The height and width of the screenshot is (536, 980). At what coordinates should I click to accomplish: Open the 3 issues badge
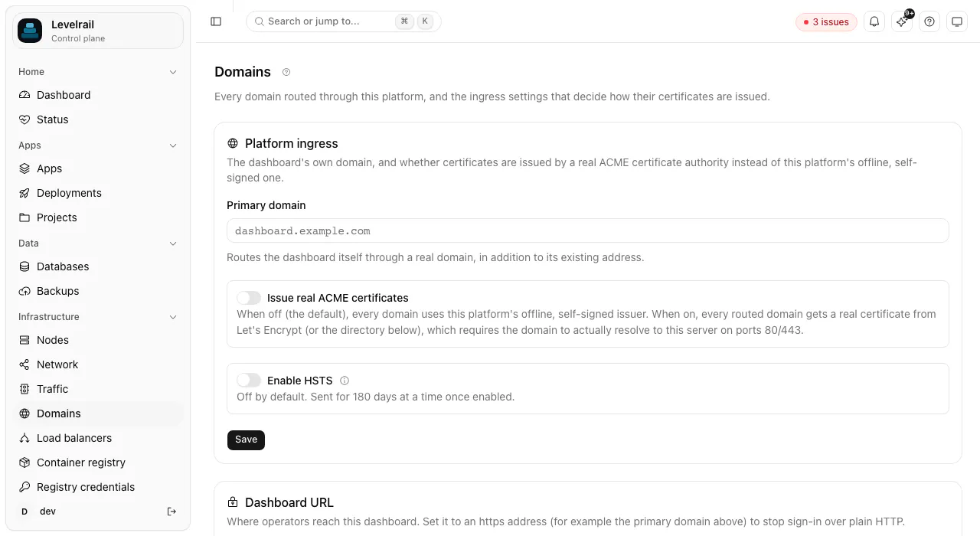826,21
